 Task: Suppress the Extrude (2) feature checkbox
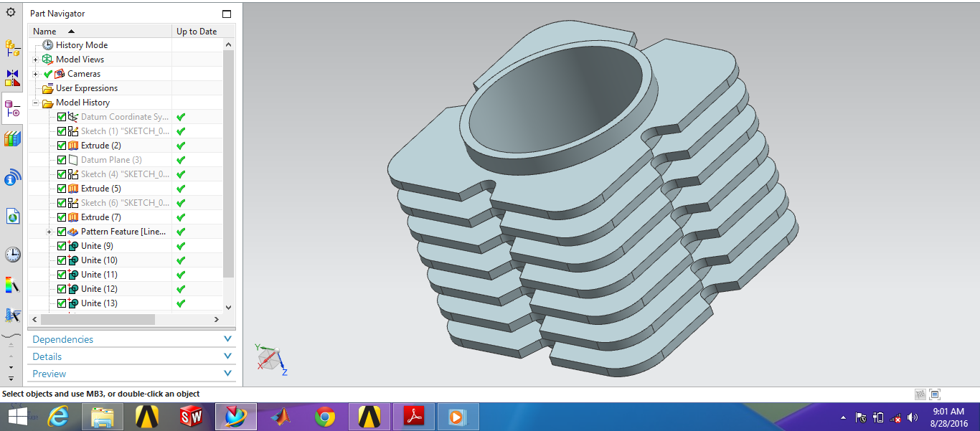click(x=62, y=145)
